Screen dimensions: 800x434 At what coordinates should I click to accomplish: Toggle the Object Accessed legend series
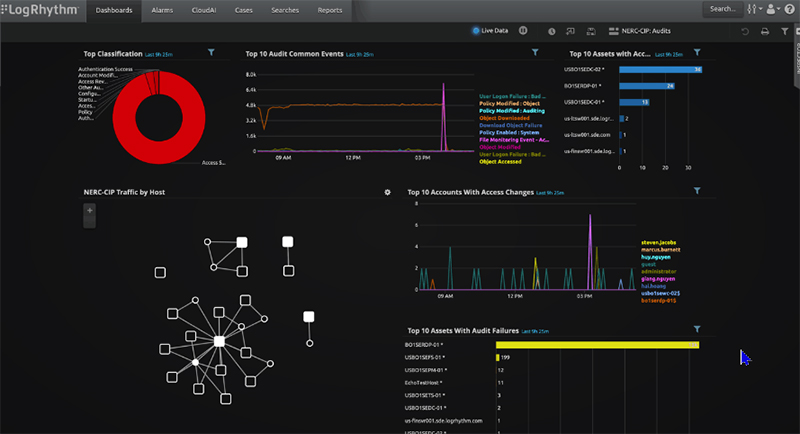tap(500, 162)
